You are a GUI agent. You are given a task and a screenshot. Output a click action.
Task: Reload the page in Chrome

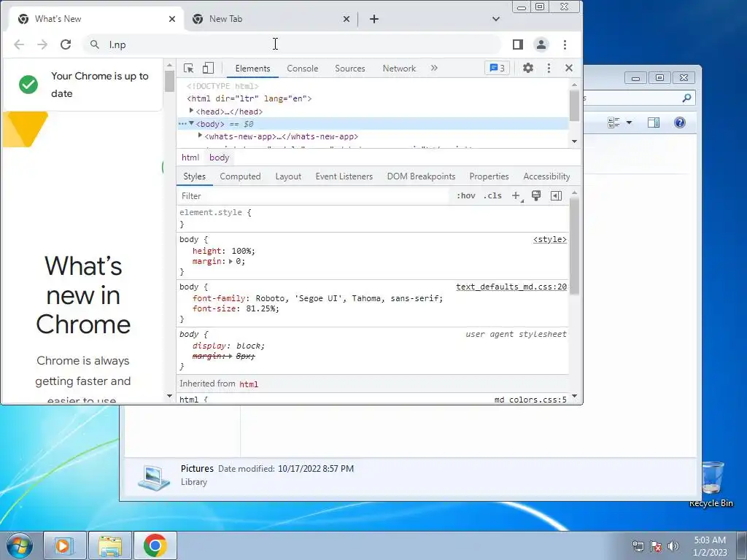(x=66, y=44)
